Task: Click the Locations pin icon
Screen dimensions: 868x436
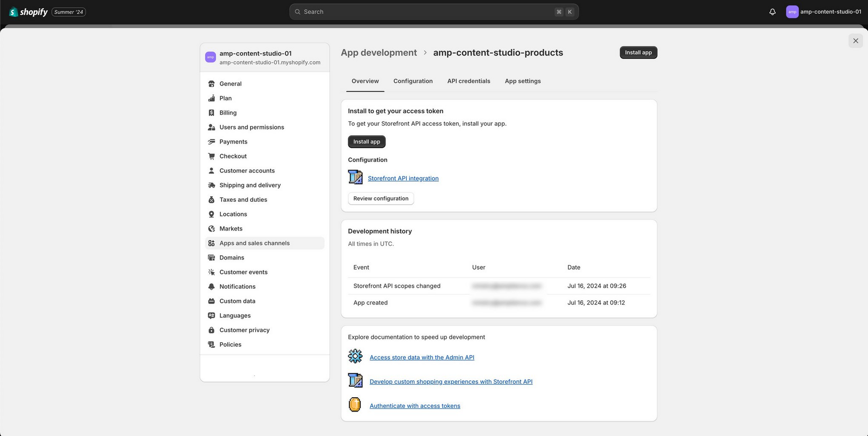Action: click(x=211, y=214)
